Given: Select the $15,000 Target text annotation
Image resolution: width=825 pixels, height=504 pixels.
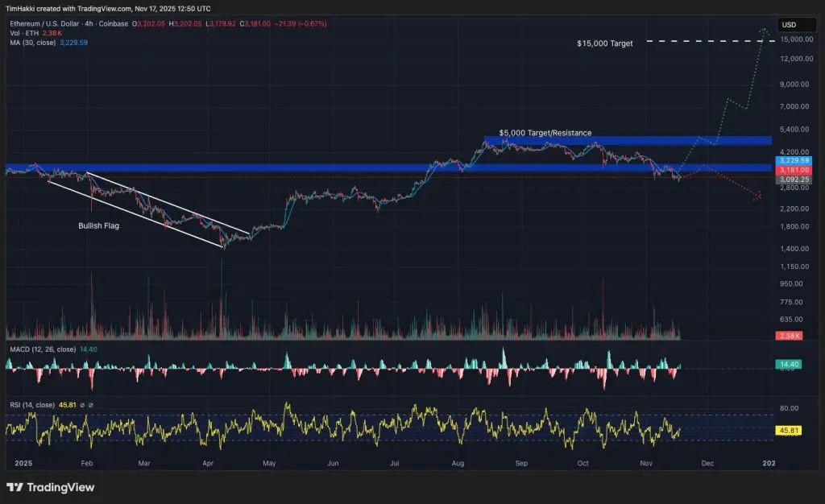Looking at the screenshot, I should tap(604, 43).
